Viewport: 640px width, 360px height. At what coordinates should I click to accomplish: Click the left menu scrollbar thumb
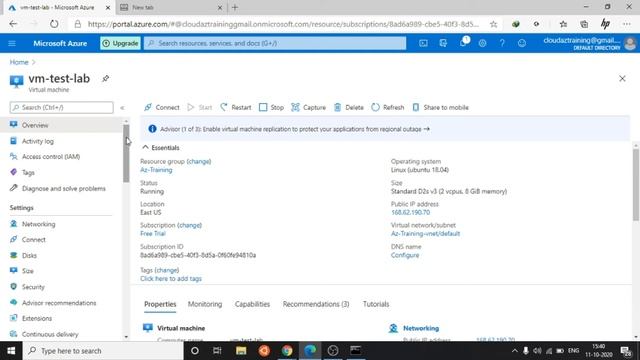coord(126,153)
